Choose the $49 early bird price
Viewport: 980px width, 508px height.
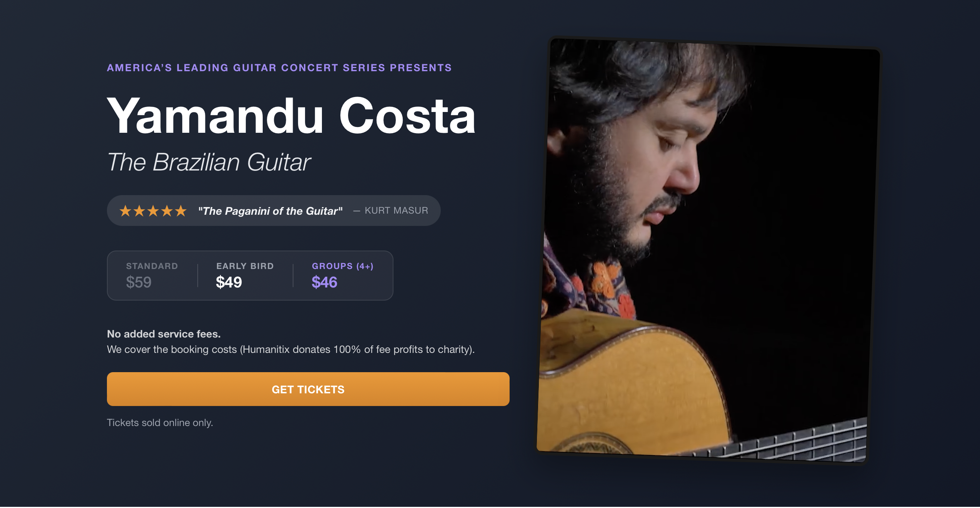[x=229, y=282]
